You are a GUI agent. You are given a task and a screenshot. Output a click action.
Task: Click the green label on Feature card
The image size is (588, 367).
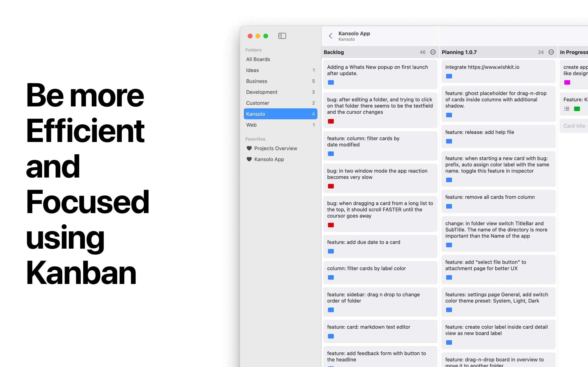click(577, 109)
